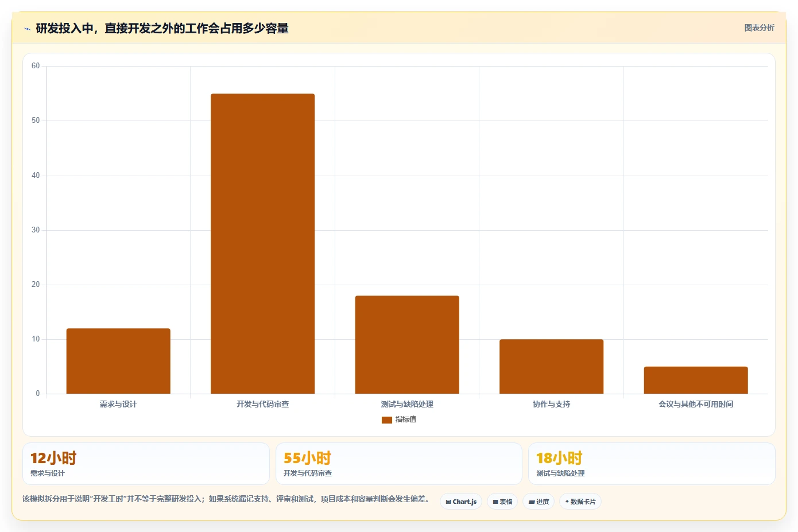Click the 开发与代码审查 x-axis label
The image size is (798, 532).
click(x=263, y=404)
